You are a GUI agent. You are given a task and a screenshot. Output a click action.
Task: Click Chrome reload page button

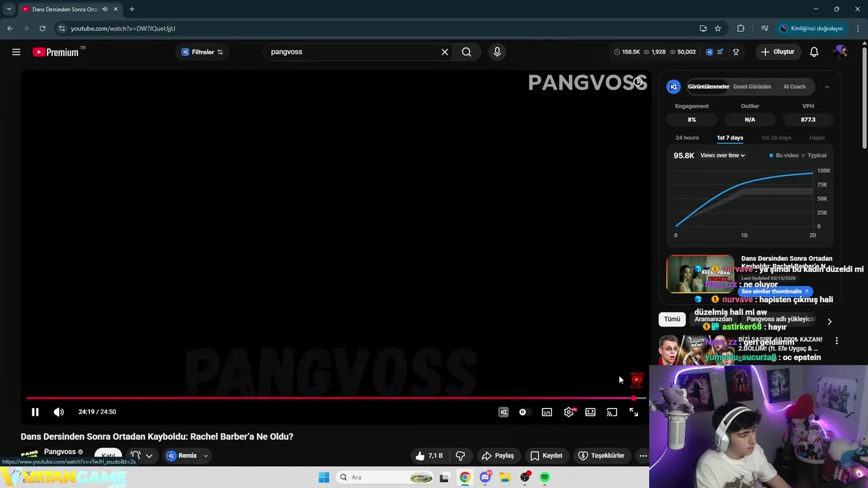point(42,28)
